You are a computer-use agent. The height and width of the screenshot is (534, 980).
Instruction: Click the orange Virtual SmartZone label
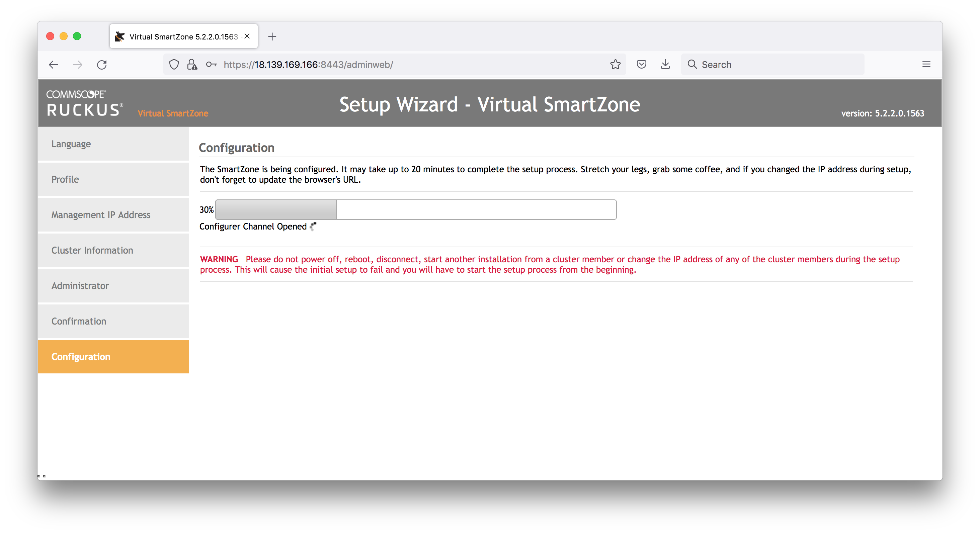[173, 113]
